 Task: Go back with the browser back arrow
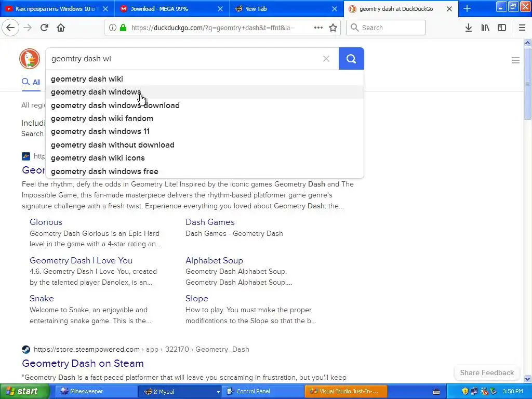click(10, 28)
